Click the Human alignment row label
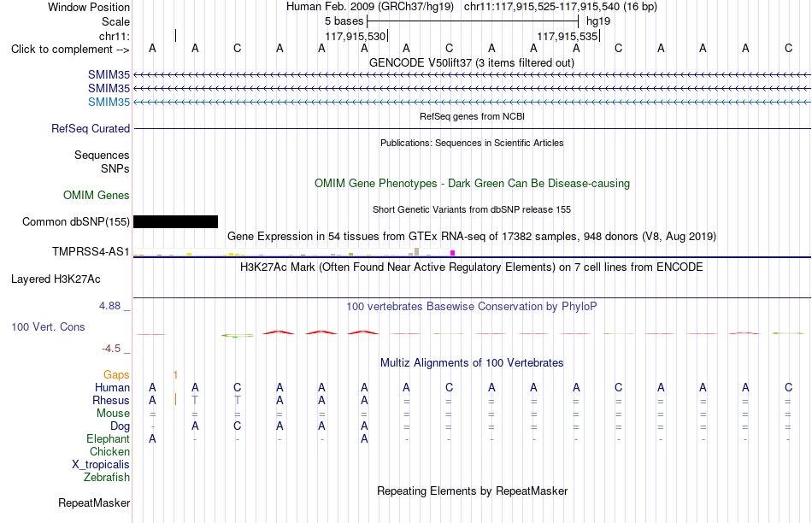The image size is (812, 523). [112, 388]
